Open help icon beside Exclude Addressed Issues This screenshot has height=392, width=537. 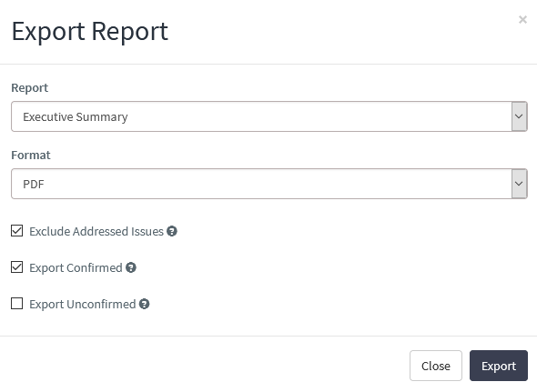point(172,231)
